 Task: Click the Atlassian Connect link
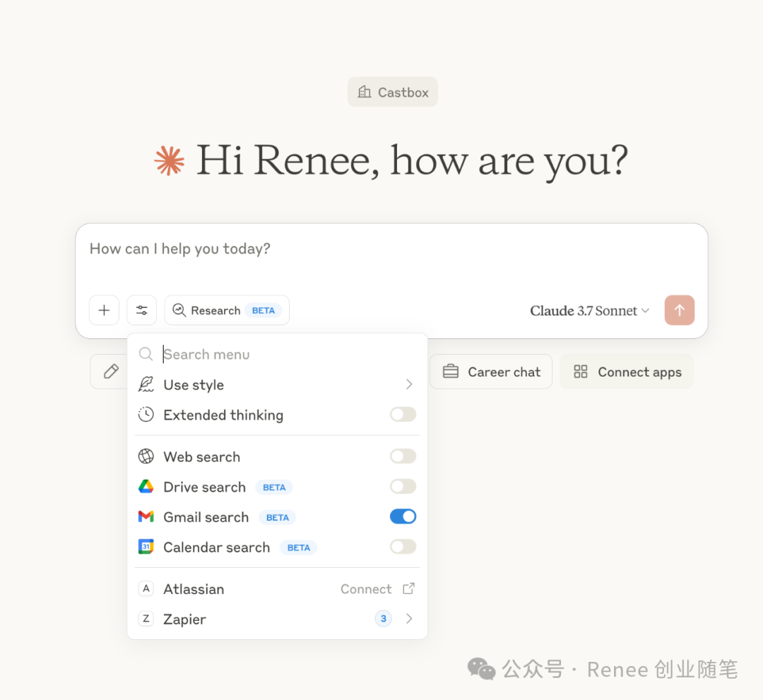tap(366, 589)
